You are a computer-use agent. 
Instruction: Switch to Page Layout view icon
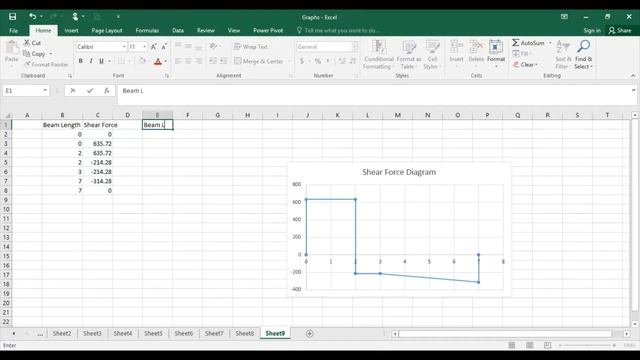530,345
